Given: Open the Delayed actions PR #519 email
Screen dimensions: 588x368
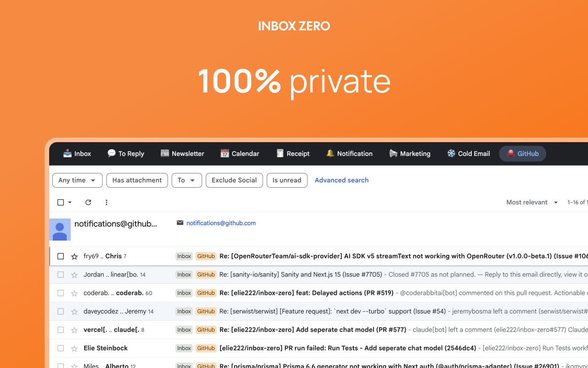Looking at the screenshot, I should click(318, 293).
